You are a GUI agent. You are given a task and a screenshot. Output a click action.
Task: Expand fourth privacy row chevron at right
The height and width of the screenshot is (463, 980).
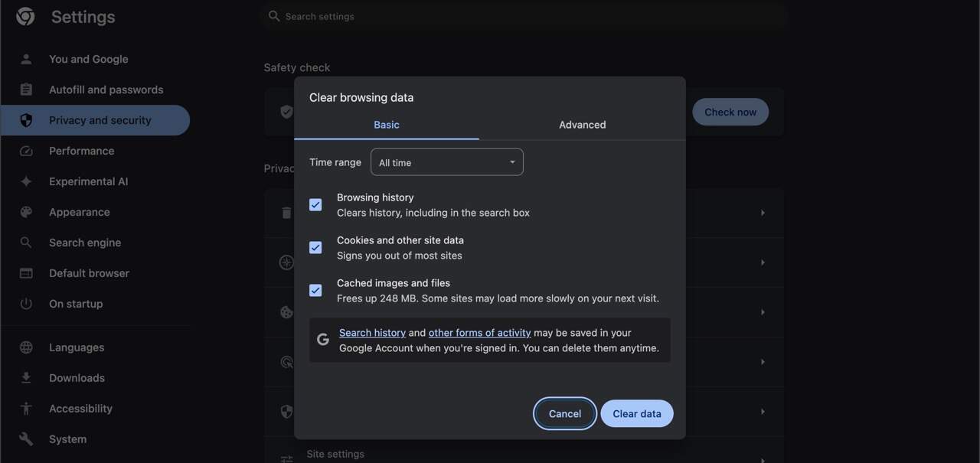(763, 362)
